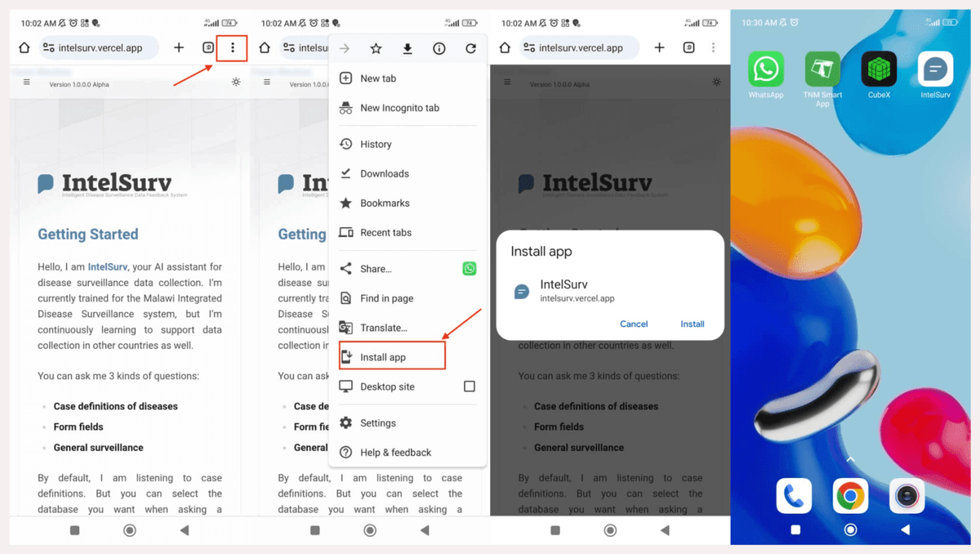The image size is (980, 554).
Task: Reload page using refresh icon in menu
Action: pos(470,49)
